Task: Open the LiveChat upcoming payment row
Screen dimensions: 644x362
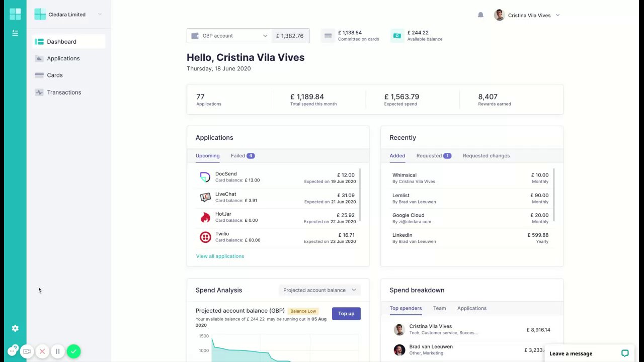Action: [x=277, y=198]
